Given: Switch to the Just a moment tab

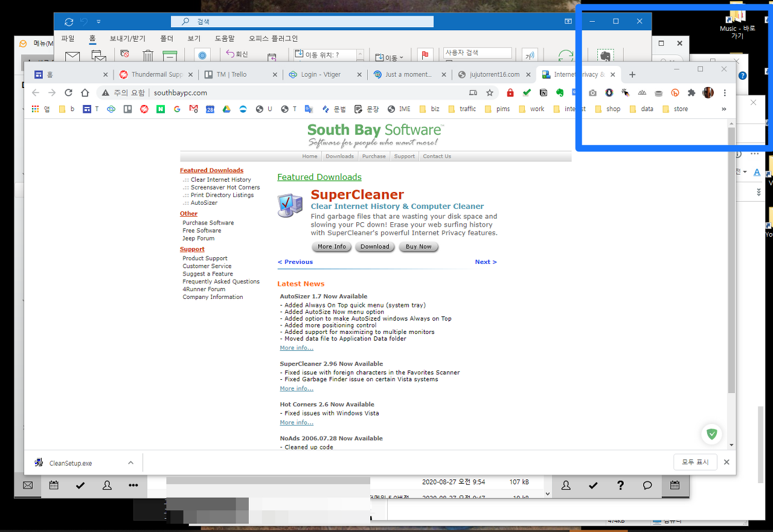Looking at the screenshot, I should [410, 74].
